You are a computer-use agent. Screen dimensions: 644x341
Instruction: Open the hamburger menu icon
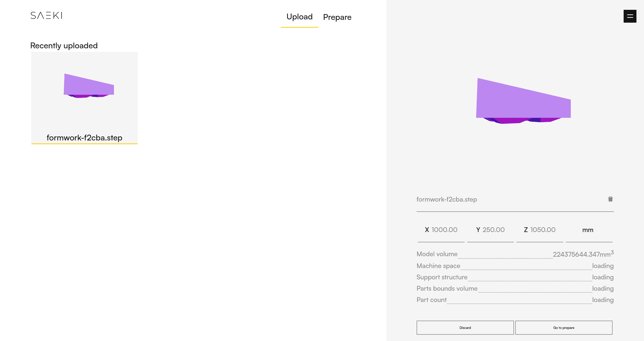pyautogui.click(x=630, y=16)
